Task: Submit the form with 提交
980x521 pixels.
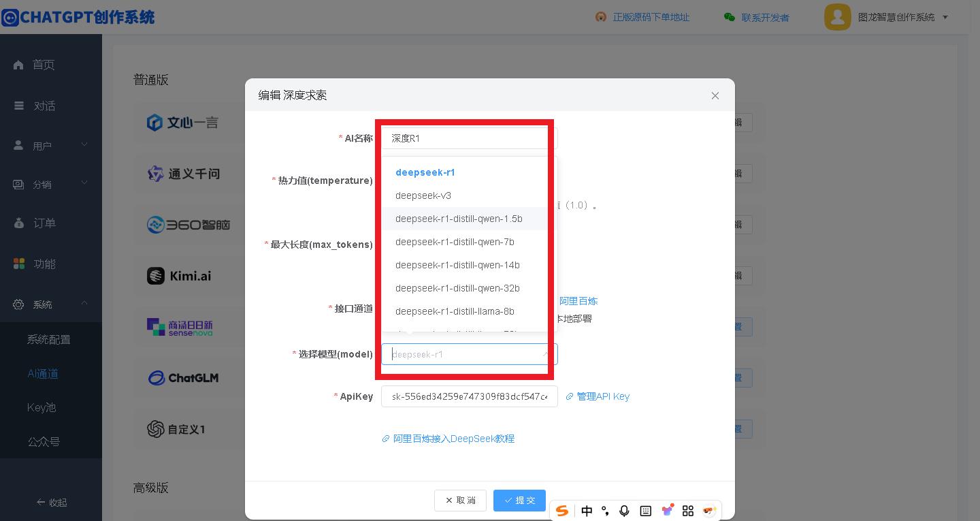Action: click(x=519, y=500)
